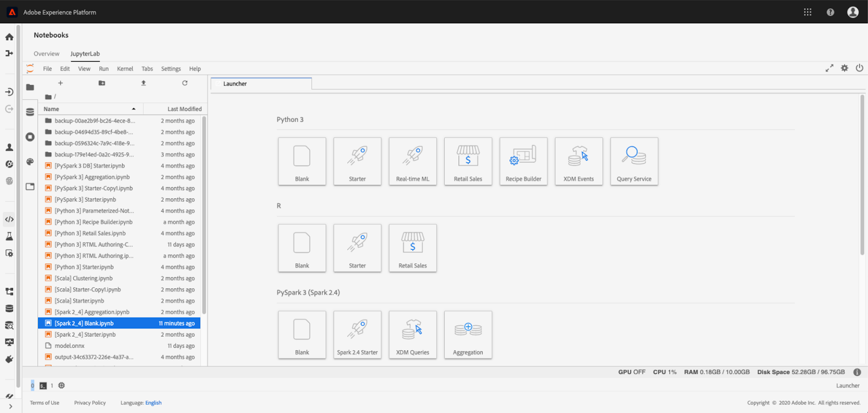The height and width of the screenshot is (413, 868).
Task: Launch R Blank notebook
Action: pyautogui.click(x=302, y=248)
